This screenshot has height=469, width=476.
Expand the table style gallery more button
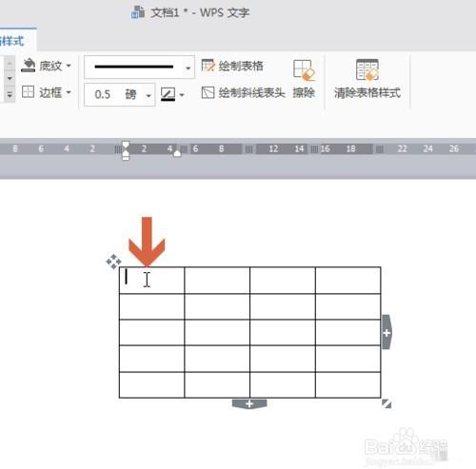pyautogui.click(x=10, y=94)
